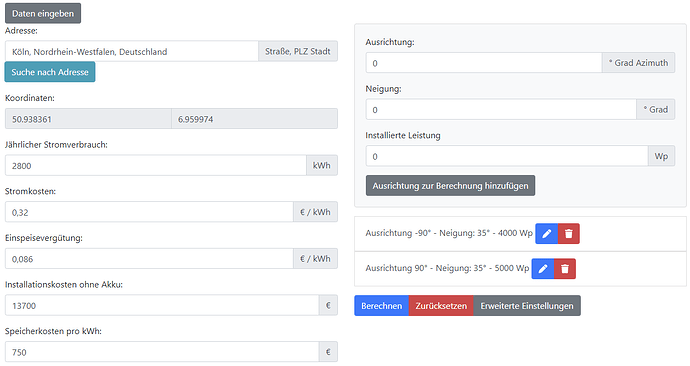Image resolution: width=690 pixels, height=366 pixels.
Task: Click the 'Adresse:' label
Action: coord(21,31)
